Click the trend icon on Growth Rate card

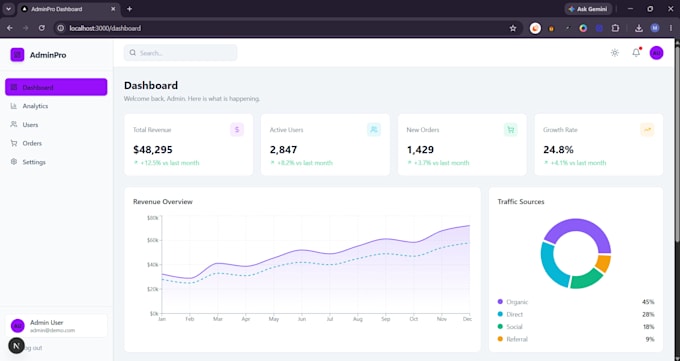coord(647,130)
